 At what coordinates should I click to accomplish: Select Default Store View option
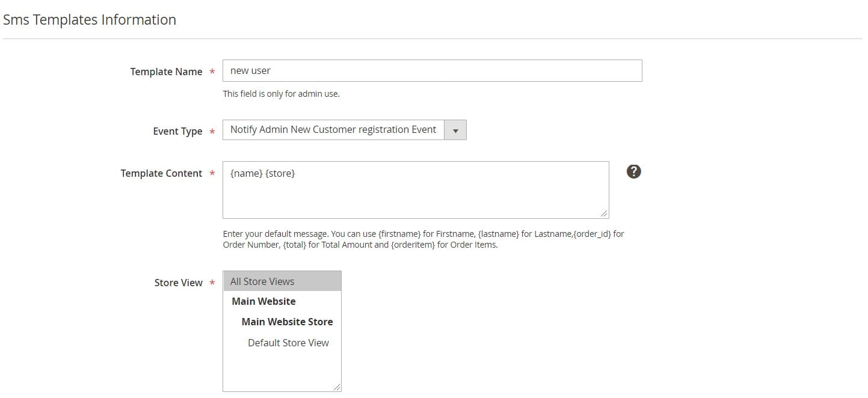point(282,343)
